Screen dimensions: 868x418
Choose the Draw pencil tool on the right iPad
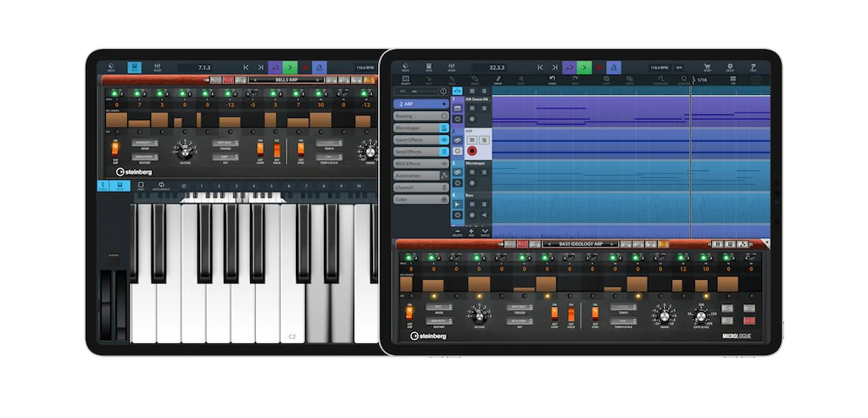[498, 81]
